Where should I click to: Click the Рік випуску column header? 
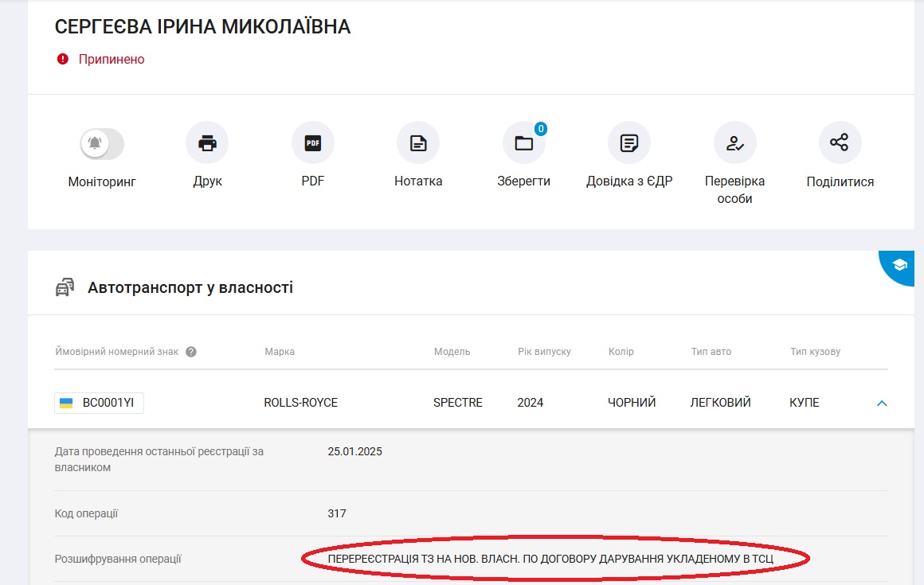(544, 352)
